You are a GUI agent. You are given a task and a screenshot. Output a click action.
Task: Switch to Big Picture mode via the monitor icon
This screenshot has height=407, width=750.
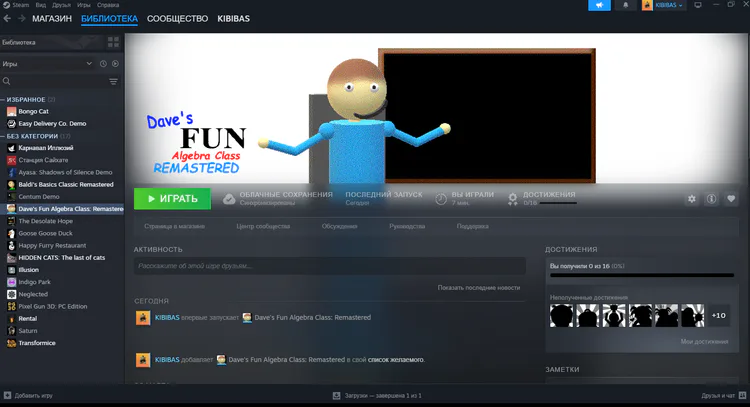click(698, 5)
